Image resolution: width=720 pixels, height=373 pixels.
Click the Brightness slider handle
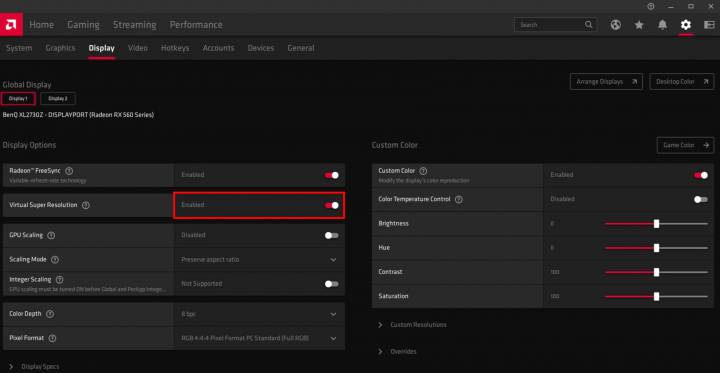click(656, 224)
